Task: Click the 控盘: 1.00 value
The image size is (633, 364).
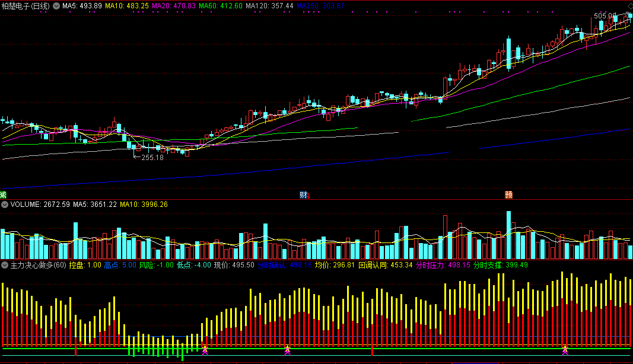Action: [x=85, y=265]
